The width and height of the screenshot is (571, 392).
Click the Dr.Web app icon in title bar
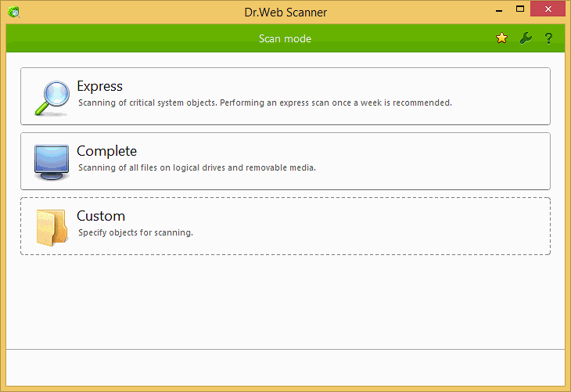pyautogui.click(x=14, y=12)
